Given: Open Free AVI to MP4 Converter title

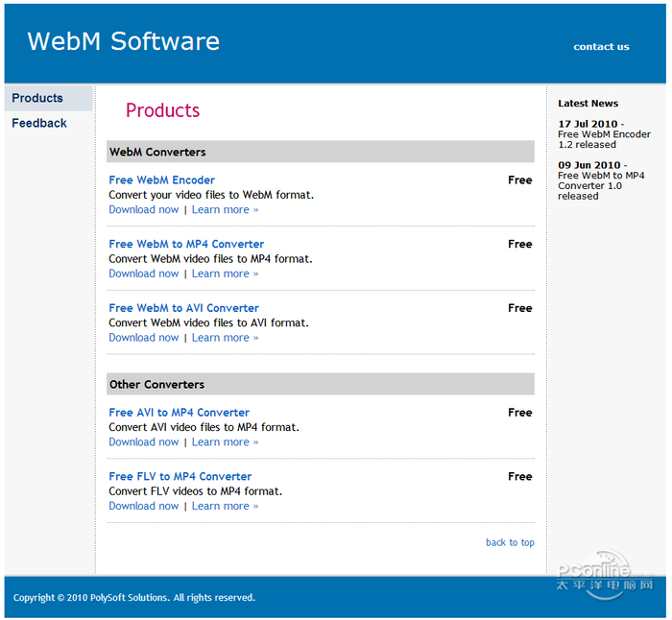Looking at the screenshot, I should [179, 413].
